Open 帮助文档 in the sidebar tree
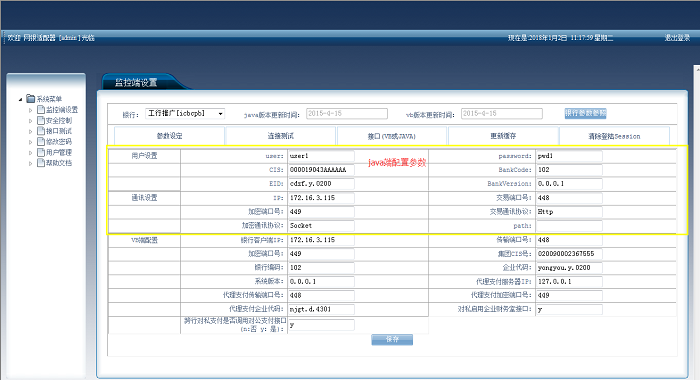Screen dimensions: 700x380 (x=58, y=163)
